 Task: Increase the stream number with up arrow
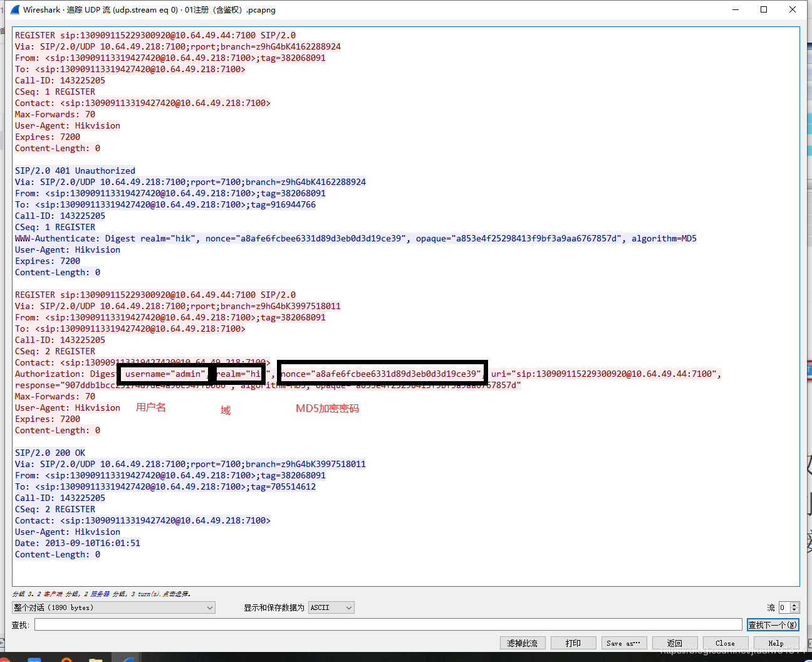pos(794,605)
